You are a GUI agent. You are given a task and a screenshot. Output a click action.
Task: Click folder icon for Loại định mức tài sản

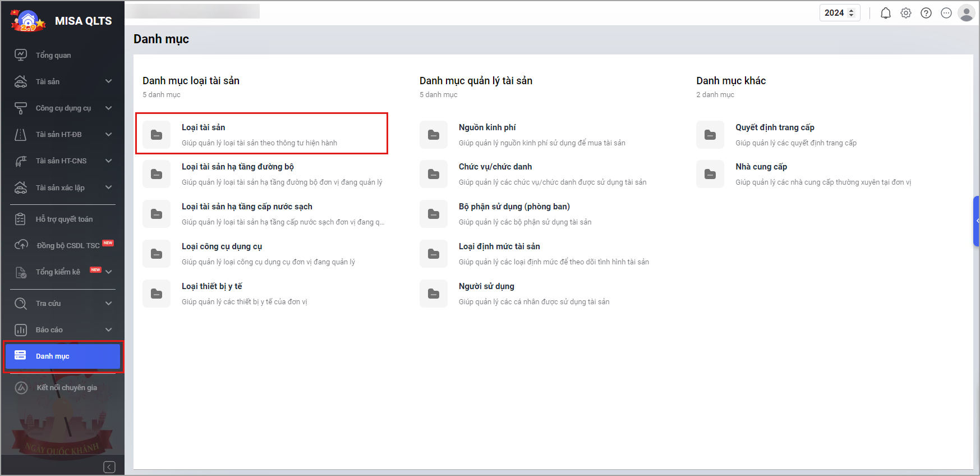click(434, 254)
